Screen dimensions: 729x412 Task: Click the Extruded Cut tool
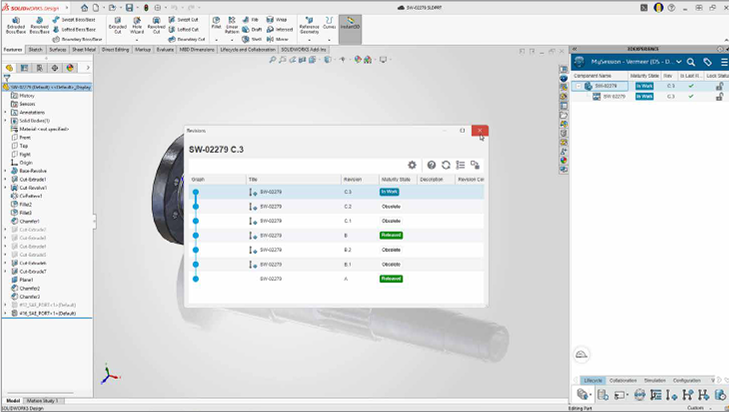[x=117, y=26]
